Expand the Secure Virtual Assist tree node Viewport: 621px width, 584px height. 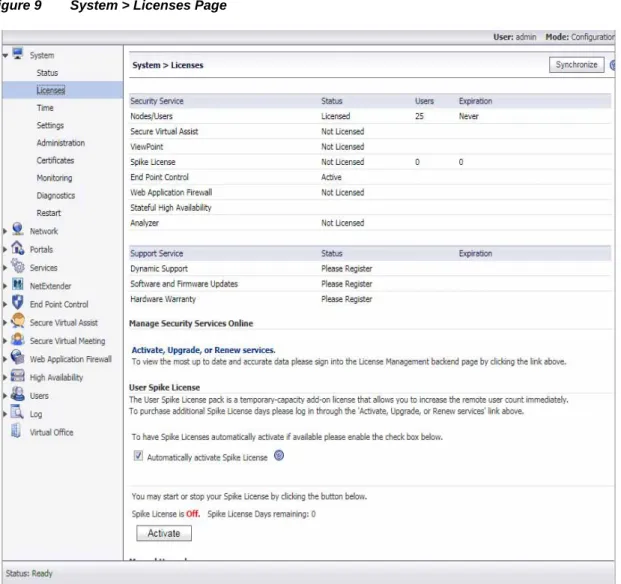[5, 323]
